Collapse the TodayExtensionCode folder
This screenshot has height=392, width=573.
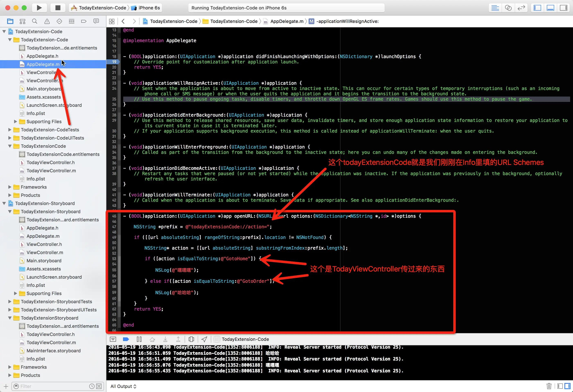(10, 146)
